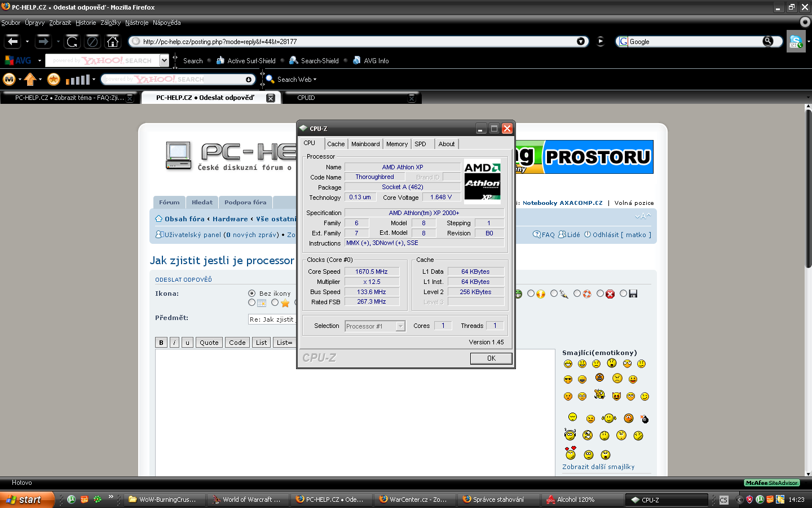This screenshot has width=812, height=508.
Task: Click the AVG logo in the toolbar
Action: pyautogui.click(x=18, y=60)
